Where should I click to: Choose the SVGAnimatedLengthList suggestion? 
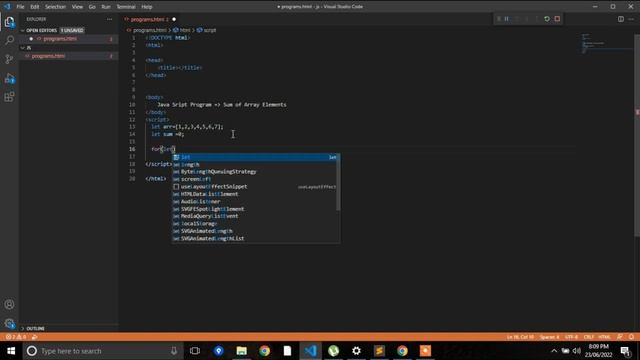(255, 238)
